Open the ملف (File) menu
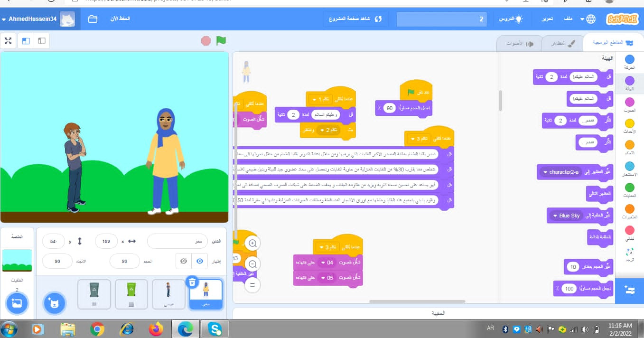 tap(568, 19)
